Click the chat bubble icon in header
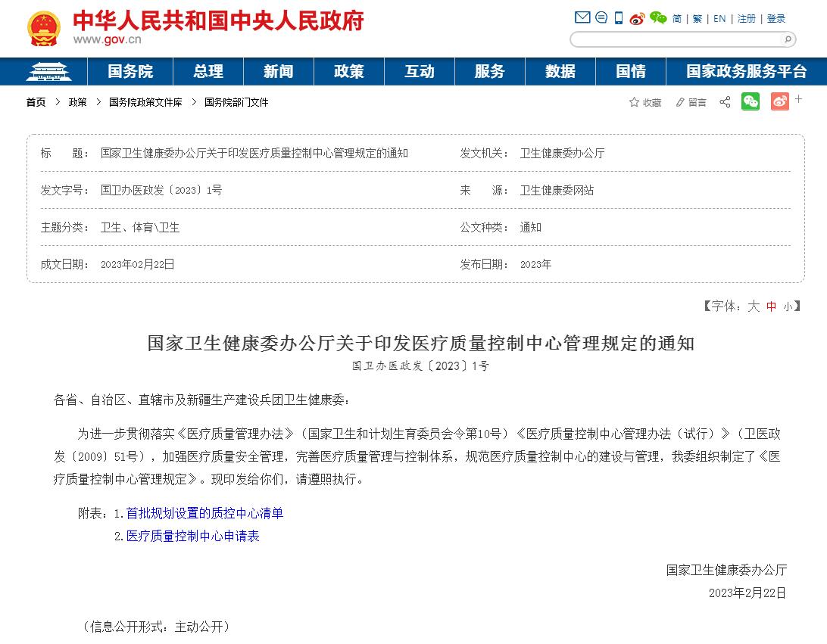Image resolution: width=827 pixels, height=644 pixels. 601,17
